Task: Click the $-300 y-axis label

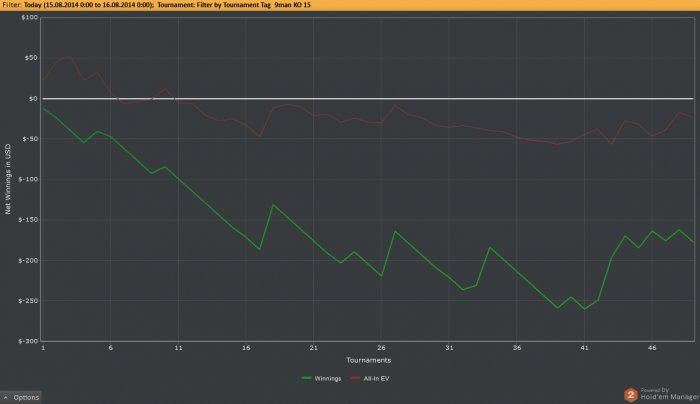Action: coord(29,341)
